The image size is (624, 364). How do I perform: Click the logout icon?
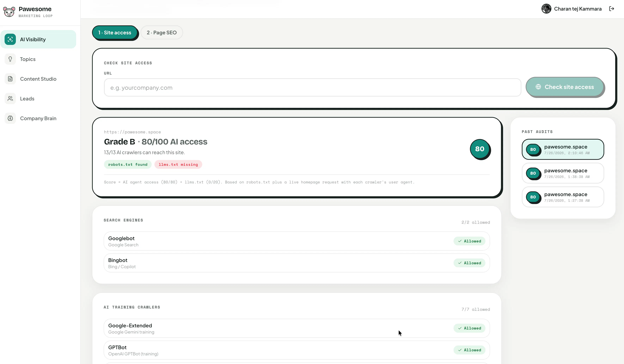(612, 9)
